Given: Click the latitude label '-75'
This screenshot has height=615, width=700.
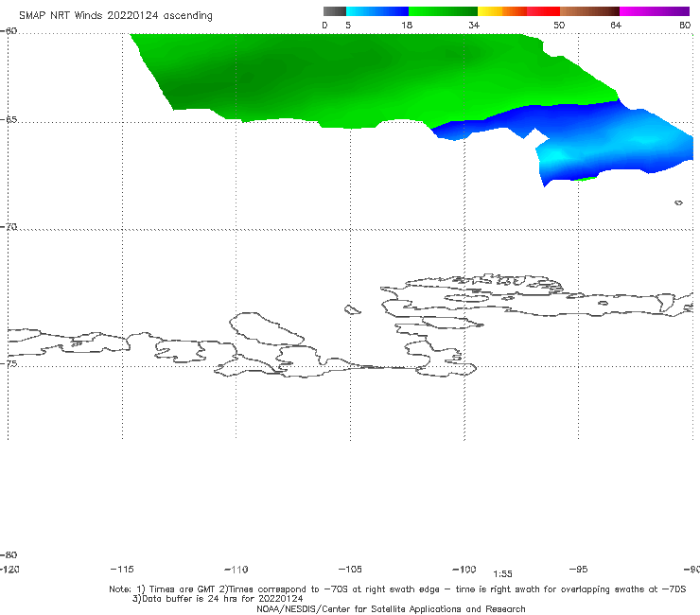Looking at the screenshot, I should point(9,363).
